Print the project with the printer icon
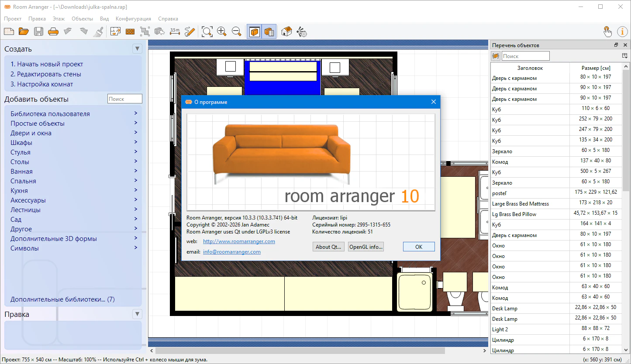631x364 pixels. 53,31
